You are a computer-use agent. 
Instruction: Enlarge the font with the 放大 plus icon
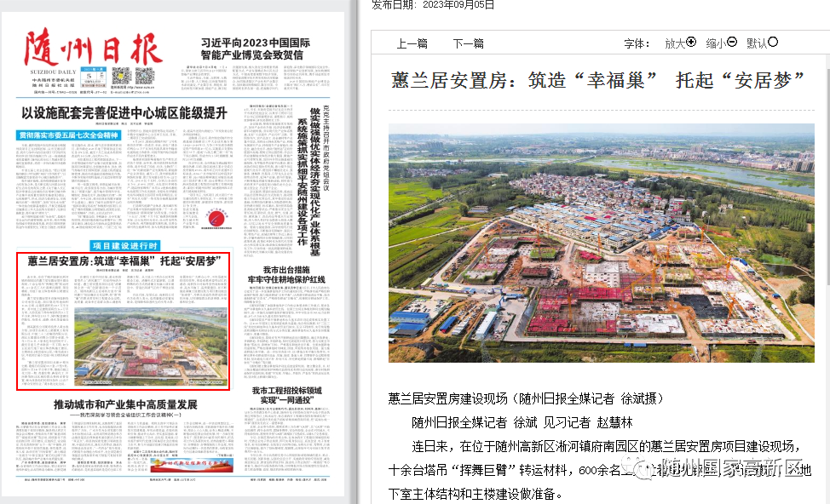coord(691,43)
